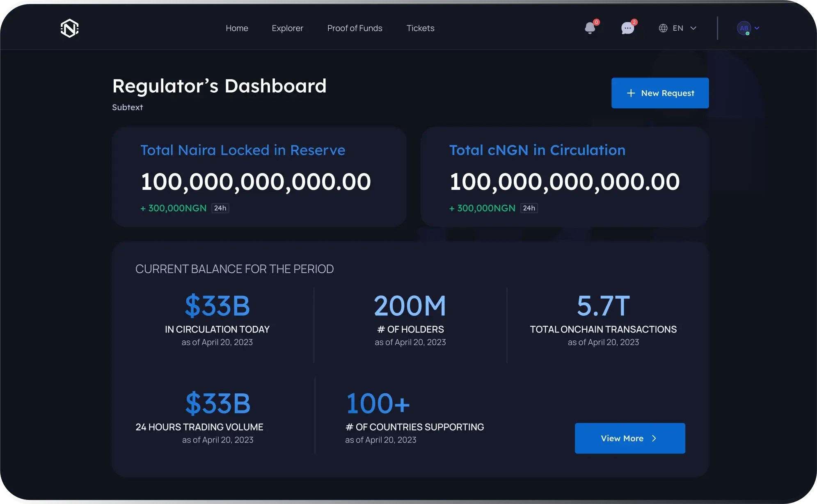Click the N logo icon

70,28
